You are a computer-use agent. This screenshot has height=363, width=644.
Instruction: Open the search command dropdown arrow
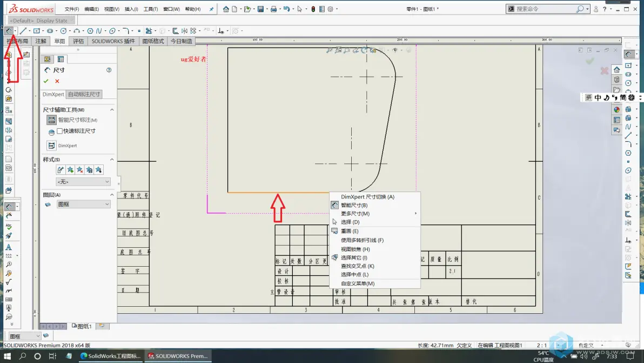click(587, 9)
